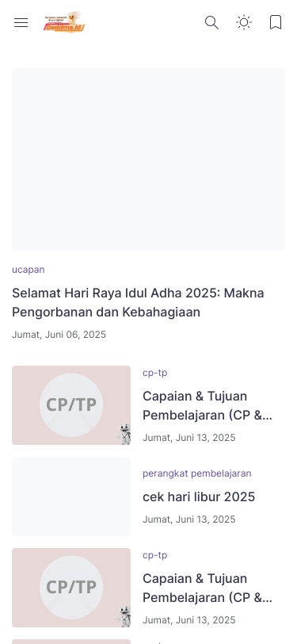
Task: Open the first CP/TP thumbnail image
Action: pos(71,405)
